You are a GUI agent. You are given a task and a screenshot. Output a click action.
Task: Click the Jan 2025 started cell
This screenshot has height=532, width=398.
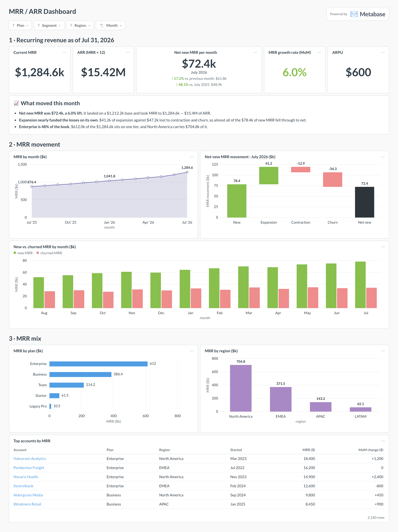(x=238, y=504)
